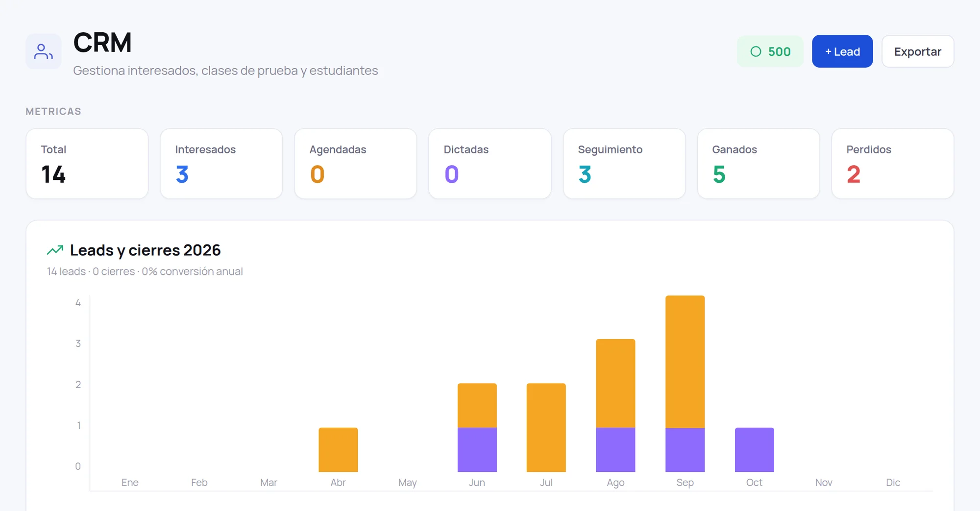Click the CRM users icon

point(43,51)
